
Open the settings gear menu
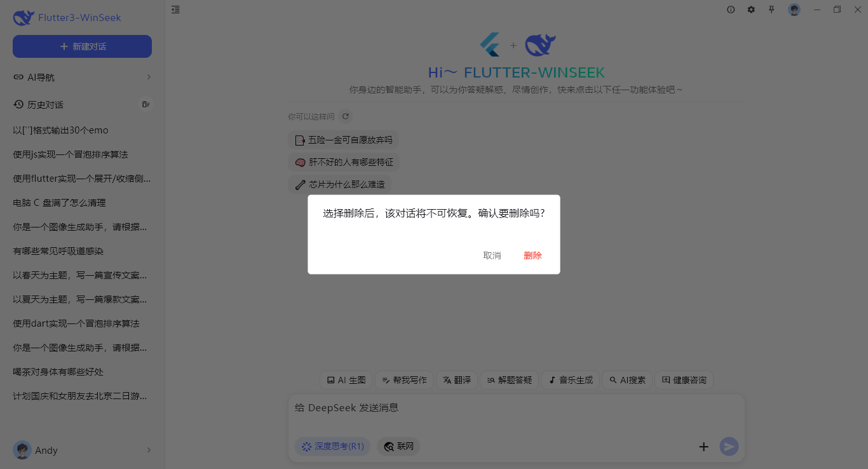point(751,10)
